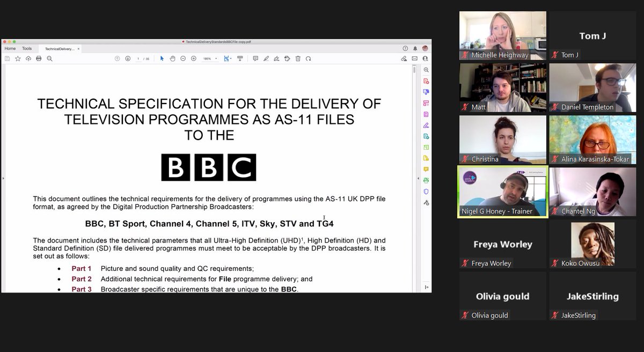Click the Send by email envelope icon
This screenshot has width=644, height=352.
pos(414,58)
